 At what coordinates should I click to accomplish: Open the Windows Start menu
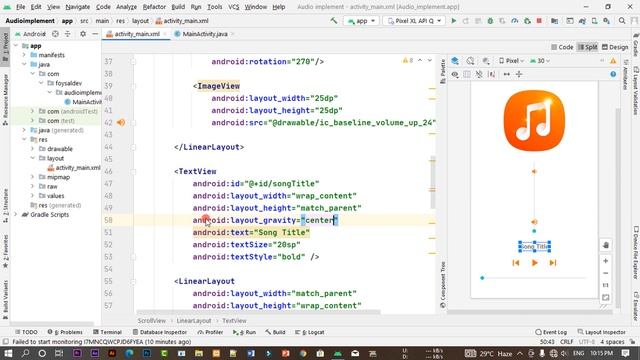coord(8,353)
